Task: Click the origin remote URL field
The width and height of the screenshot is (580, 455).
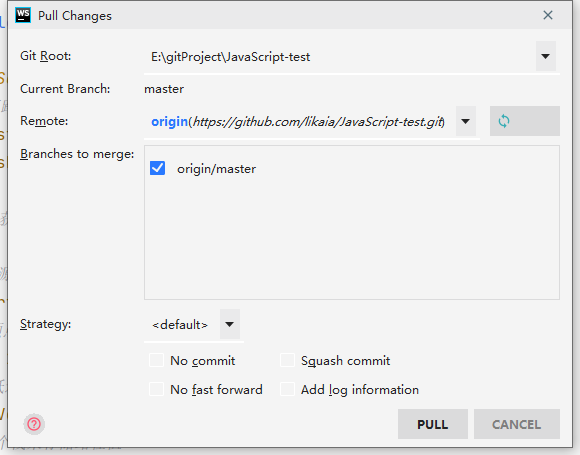Action: click(x=300, y=121)
